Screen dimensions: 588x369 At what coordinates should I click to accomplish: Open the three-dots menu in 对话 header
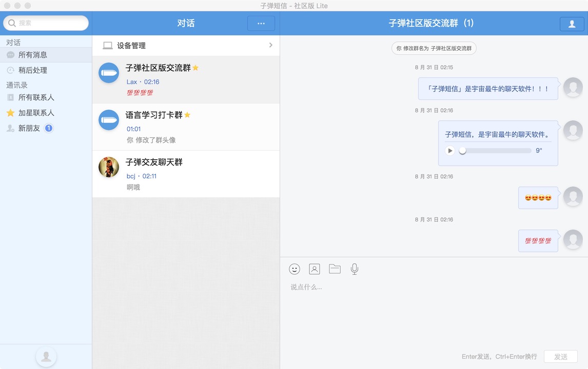click(x=261, y=24)
